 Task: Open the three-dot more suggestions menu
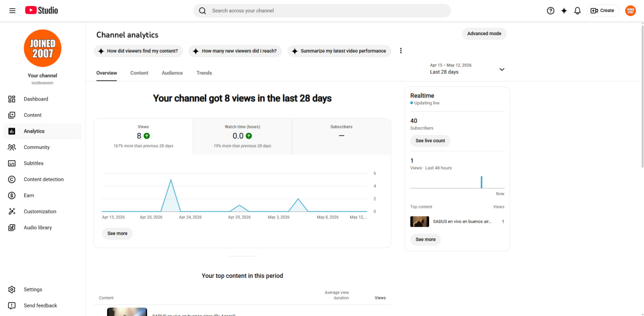coord(401,51)
